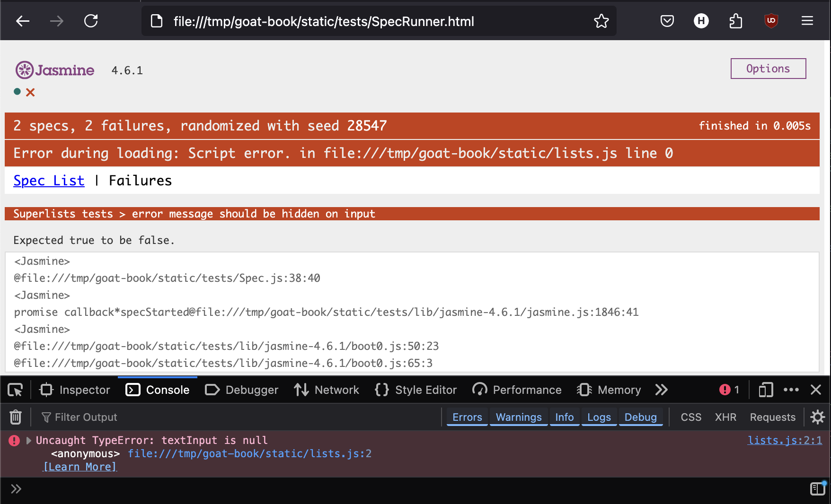Open the Performance tab
This screenshot has height=504, width=831.
point(517,390)
